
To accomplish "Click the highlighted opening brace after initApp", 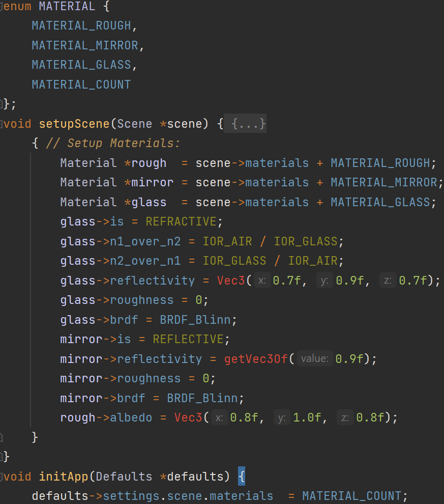I will click(242, 476).
